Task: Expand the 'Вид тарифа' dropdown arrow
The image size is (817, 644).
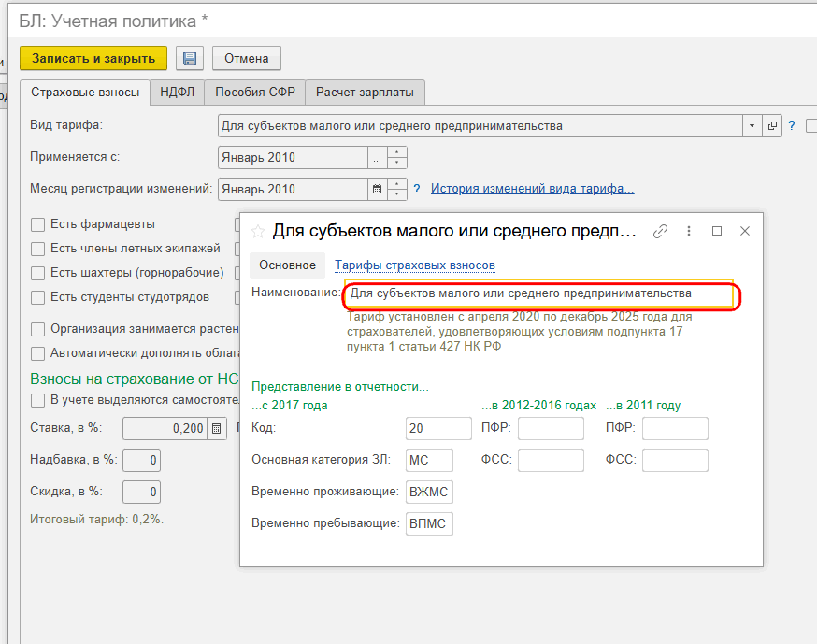Action: click(x=752, y=125)
